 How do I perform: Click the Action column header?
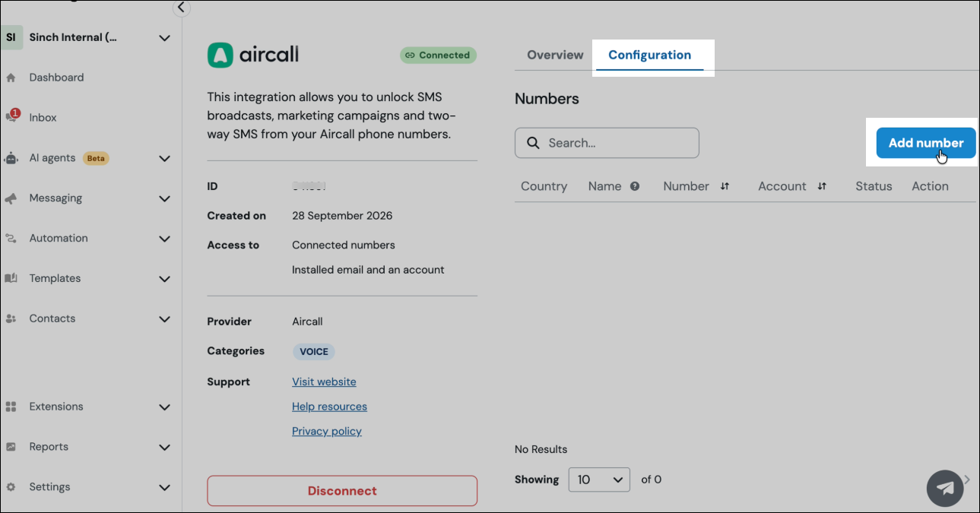coord(930,186)
